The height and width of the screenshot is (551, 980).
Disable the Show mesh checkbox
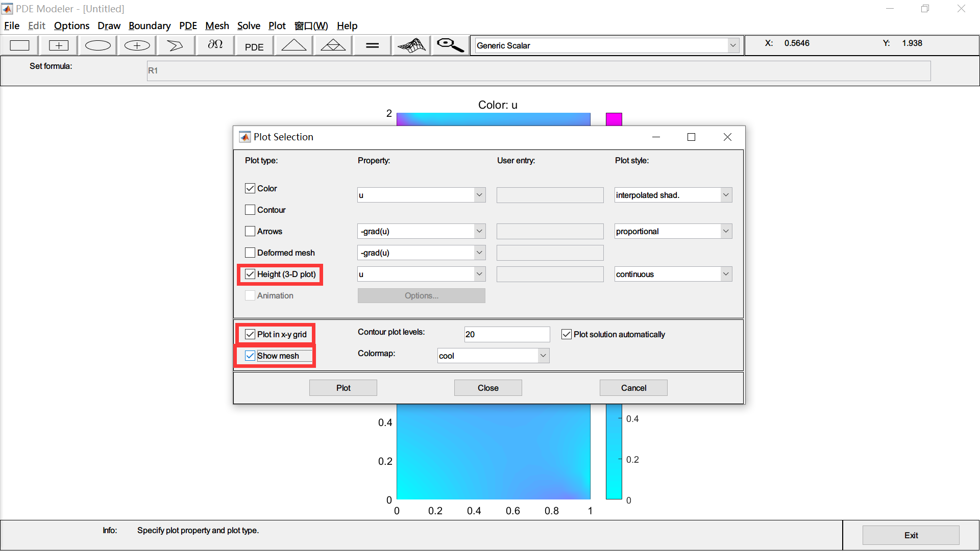(x=250, y=356)
